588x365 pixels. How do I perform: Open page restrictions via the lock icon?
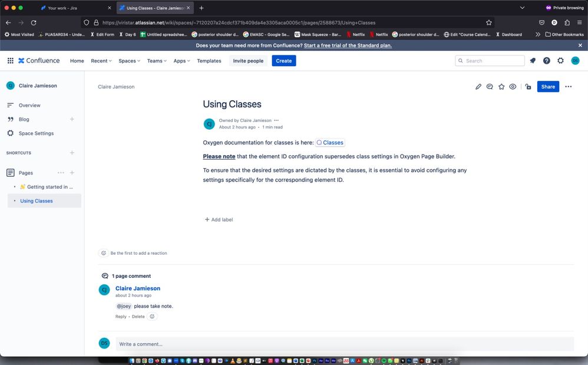(528, 86)
